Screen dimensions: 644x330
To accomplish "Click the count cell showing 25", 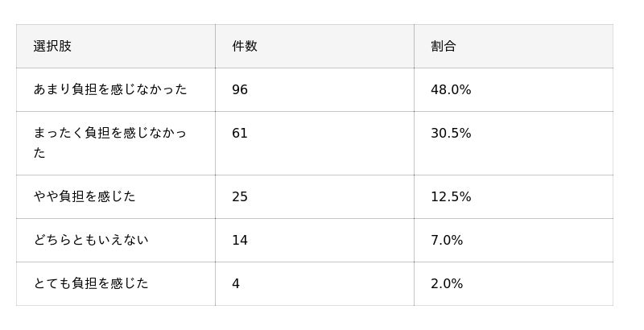I will point(315,197).
